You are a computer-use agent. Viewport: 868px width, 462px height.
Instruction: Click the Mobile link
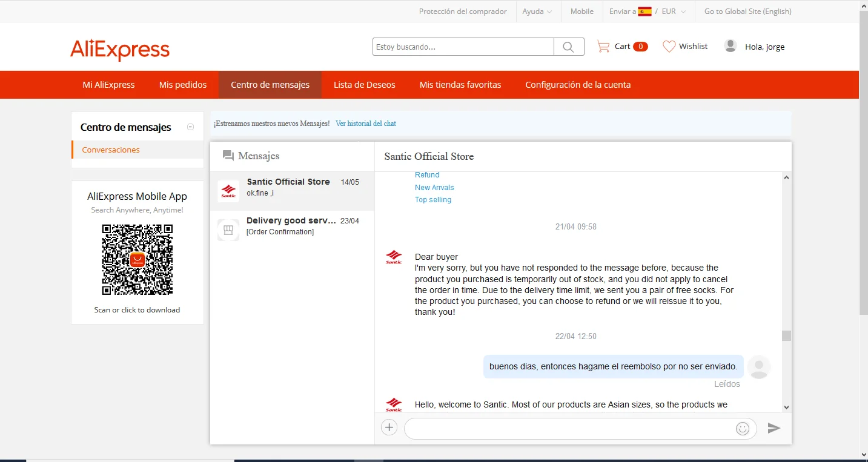coord(582,12)
